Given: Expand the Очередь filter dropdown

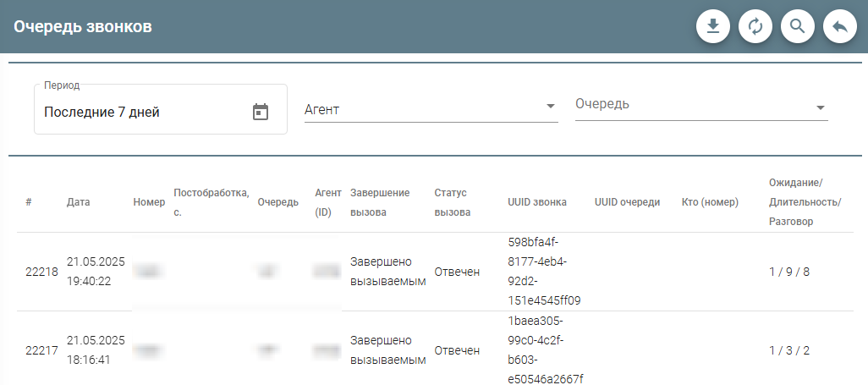Looking at the screenshot, I should click(x=701, y=107).
